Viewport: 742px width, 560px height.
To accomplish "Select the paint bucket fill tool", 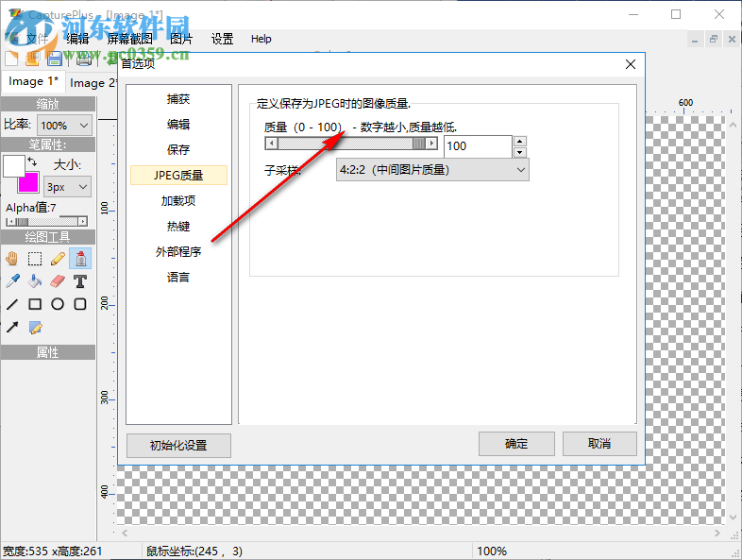I will 35,281.
